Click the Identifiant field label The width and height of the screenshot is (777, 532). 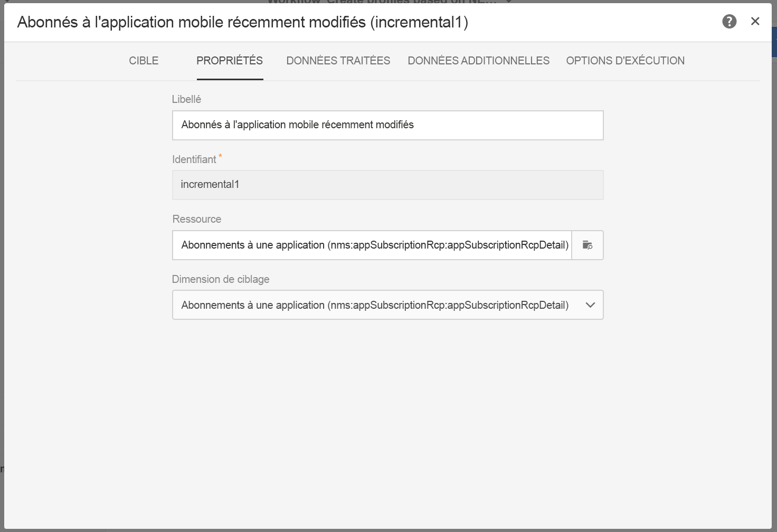[194, 159]
